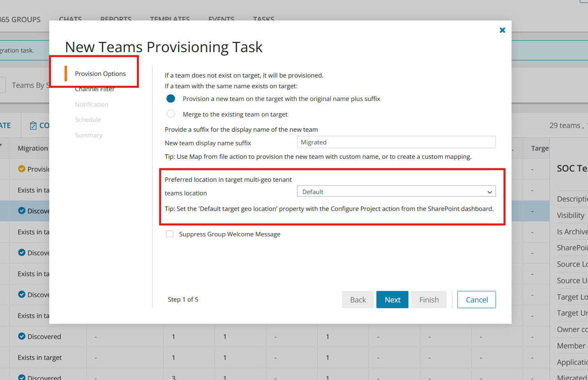
Task: Click the Back button
Action: point(358,300)
